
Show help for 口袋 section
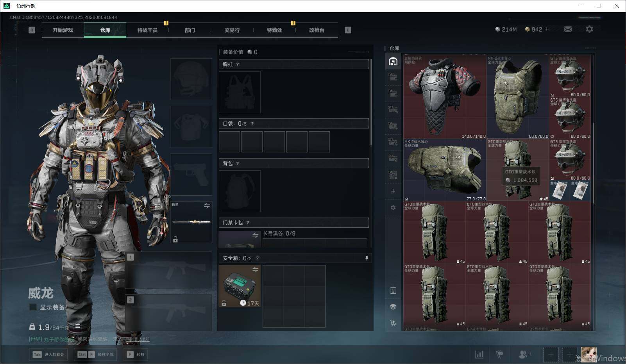(x=252, y=124)
